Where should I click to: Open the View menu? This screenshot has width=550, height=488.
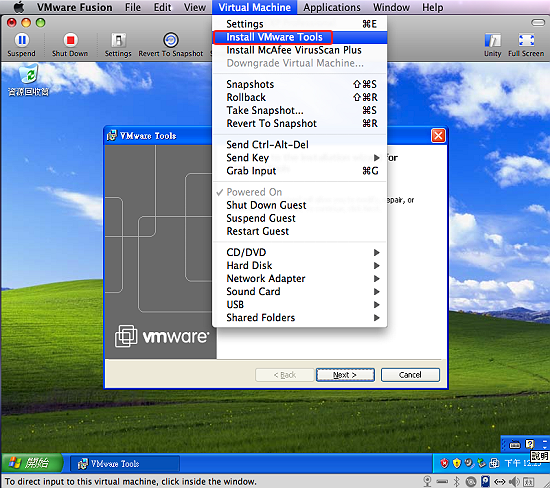point(195,7)
